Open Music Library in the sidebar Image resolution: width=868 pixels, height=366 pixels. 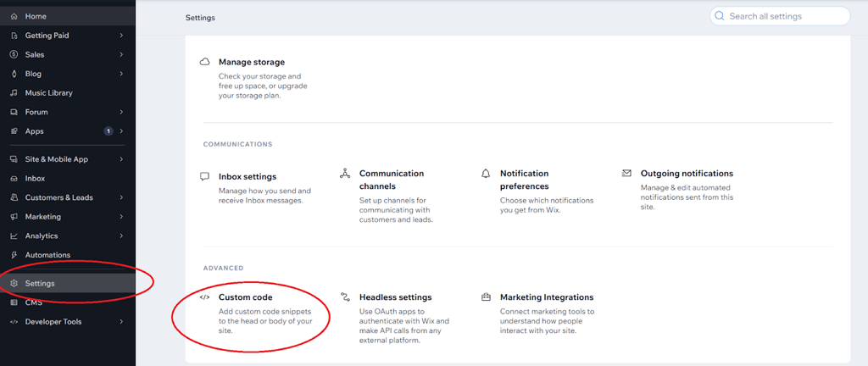click(x=68, y=93)
